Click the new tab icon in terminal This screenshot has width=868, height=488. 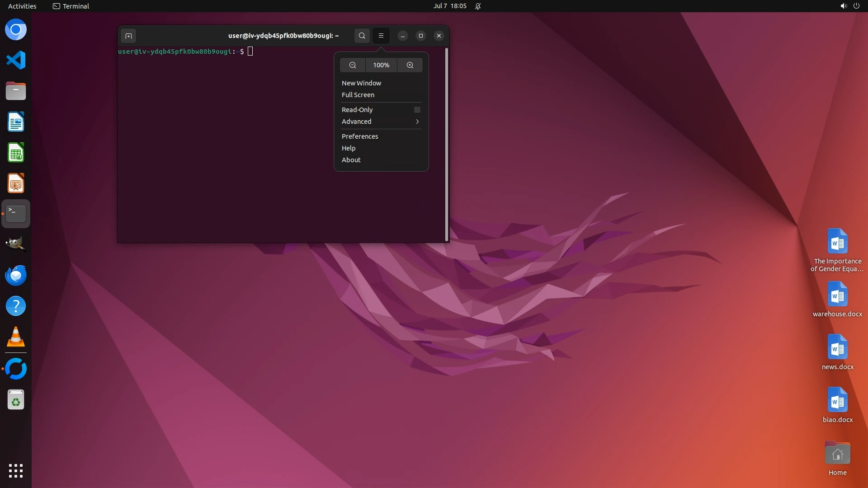tap(128, 36)
